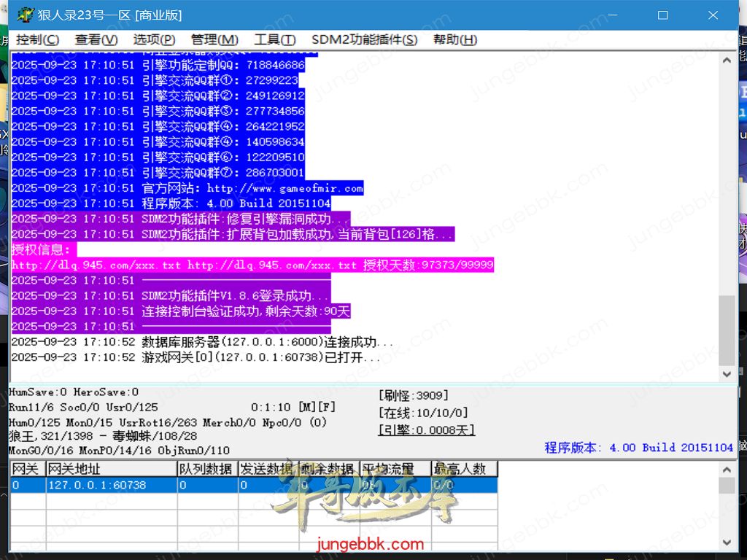Click the log panel scroll-down arrow
Viewport: 747px width, 560px height.
tap(727, 373)
